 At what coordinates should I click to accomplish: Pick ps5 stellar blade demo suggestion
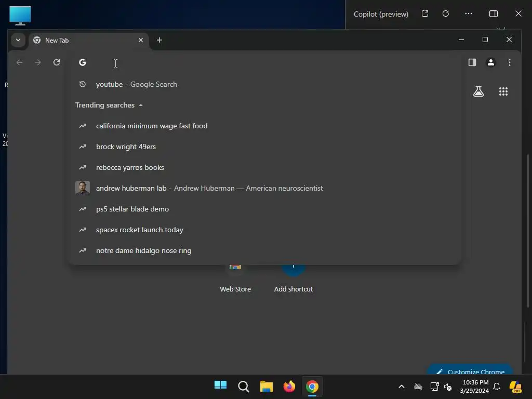click(264, 209)
